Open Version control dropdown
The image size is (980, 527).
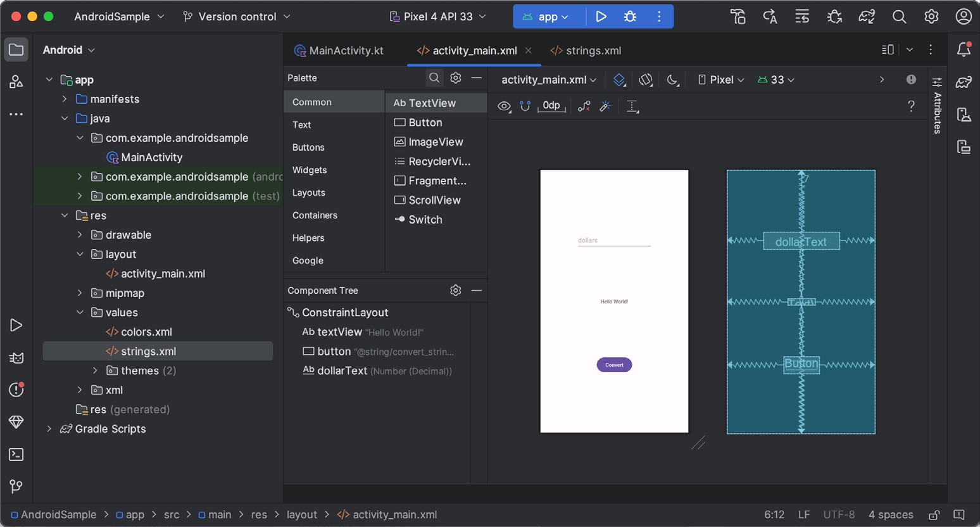[236, 16]
